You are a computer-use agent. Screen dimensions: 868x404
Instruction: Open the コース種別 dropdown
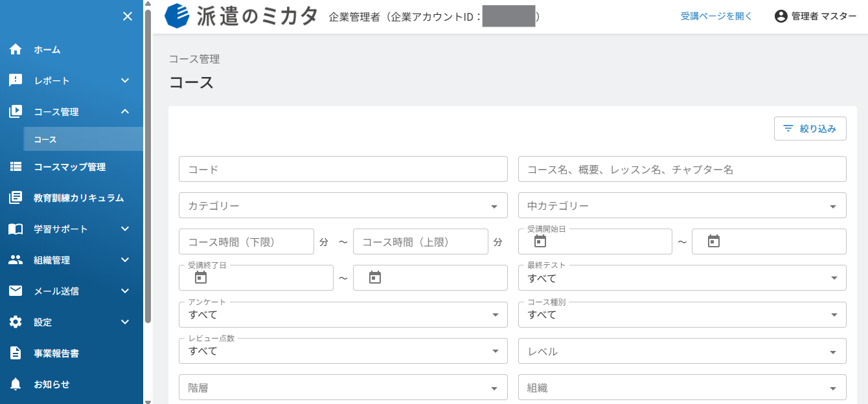pos(682,315)
